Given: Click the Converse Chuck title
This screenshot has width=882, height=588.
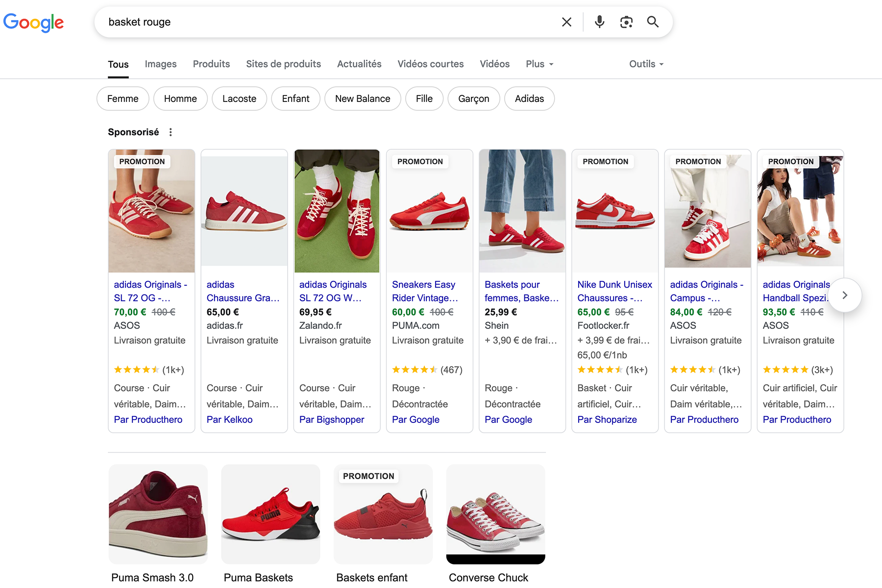Looking at the screenshot, I should click(489, 578).
